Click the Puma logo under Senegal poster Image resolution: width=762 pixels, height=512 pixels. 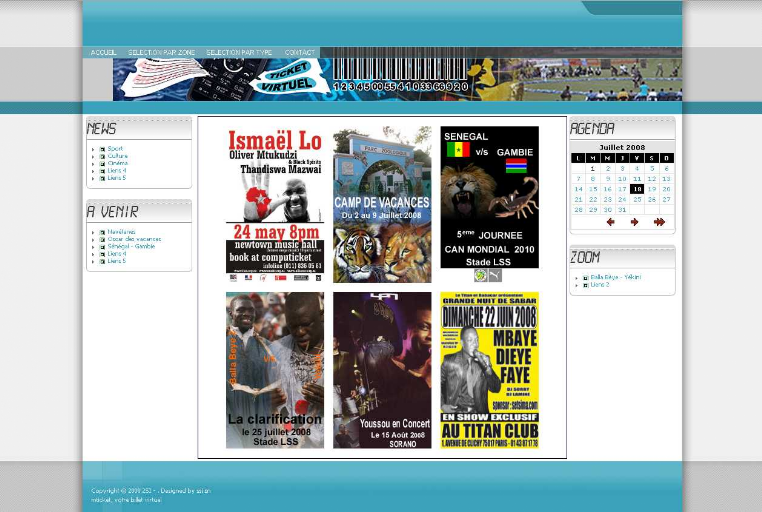click(495, 275)
